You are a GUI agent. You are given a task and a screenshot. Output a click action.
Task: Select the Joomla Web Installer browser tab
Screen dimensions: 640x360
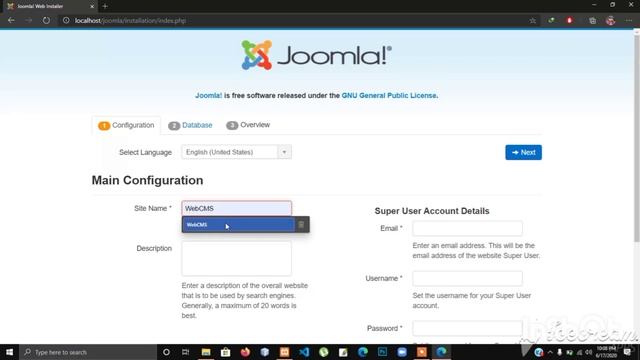pyautogui.click(x=49, y=6)
